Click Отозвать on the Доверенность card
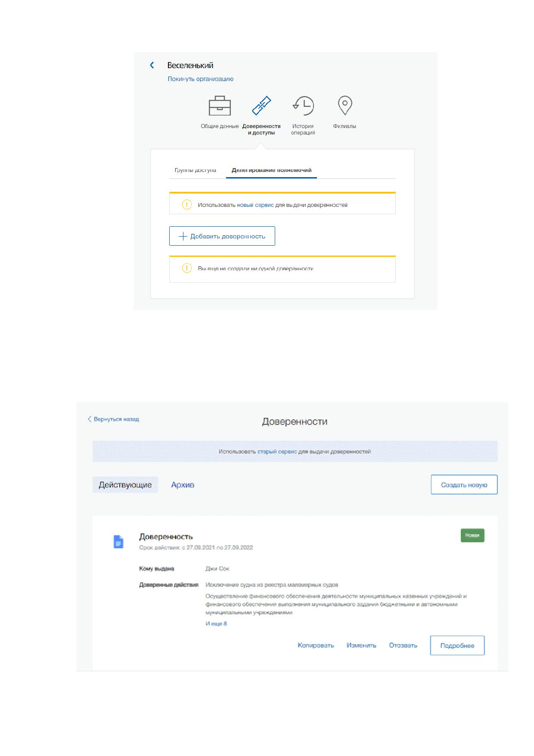 (x=403, y=646)
